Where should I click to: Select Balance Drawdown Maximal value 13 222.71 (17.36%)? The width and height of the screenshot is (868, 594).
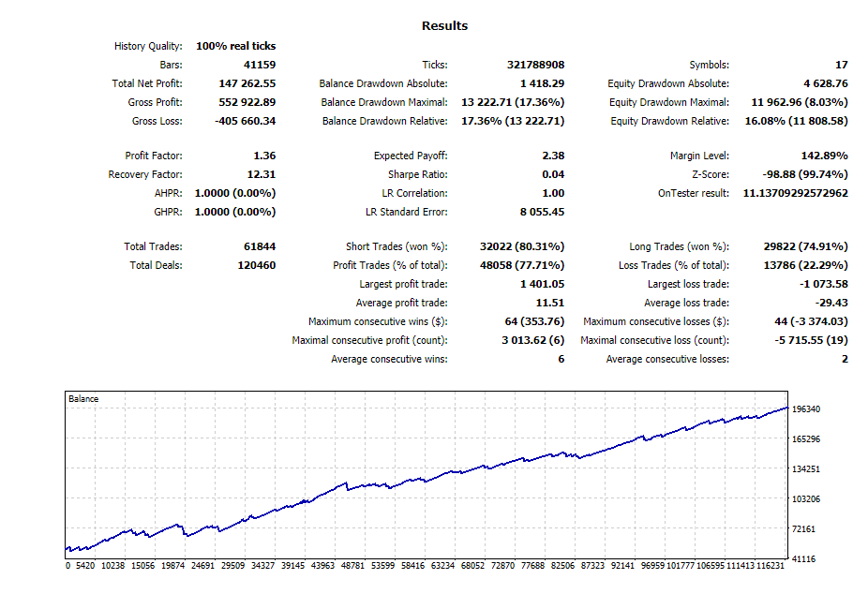[513, 102]
